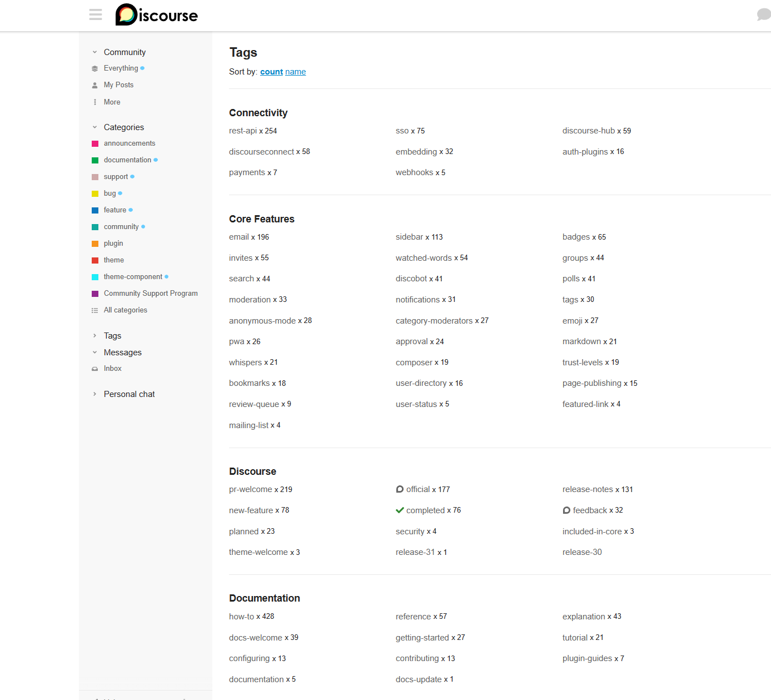Click the documentation category green square
771x700 pixels.
(x=95, y=160)
